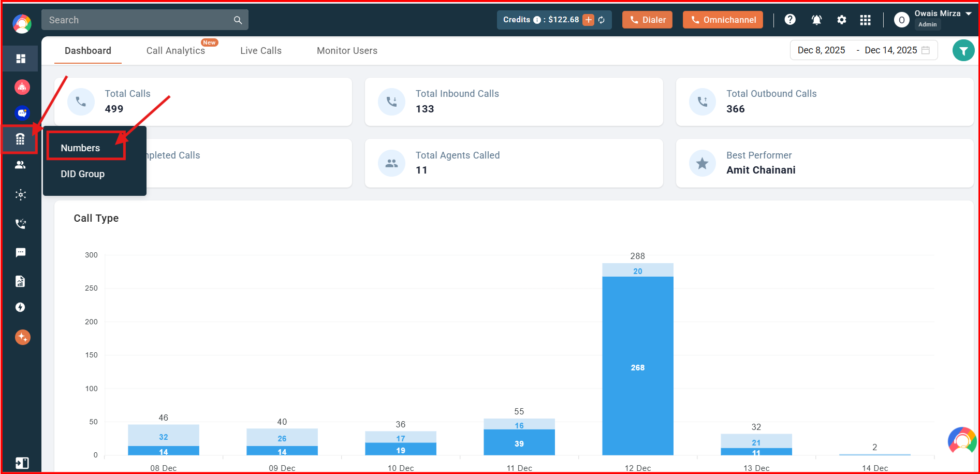Click the Total Agents Called card

click(x=514, y=163)
